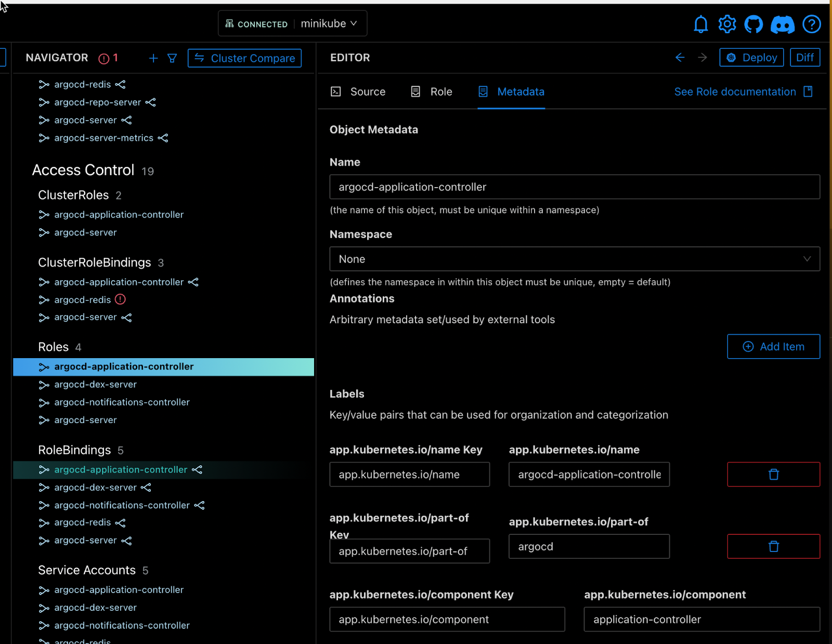The height and width of the screenshot is (644, 832).
Task: Go back with the Editor left arrow
Action: pyautogui.click(x=680, y=57)
